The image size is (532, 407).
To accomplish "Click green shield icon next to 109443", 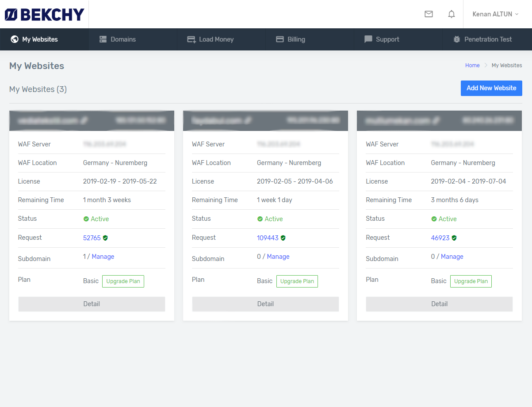I will coord(283,238).
